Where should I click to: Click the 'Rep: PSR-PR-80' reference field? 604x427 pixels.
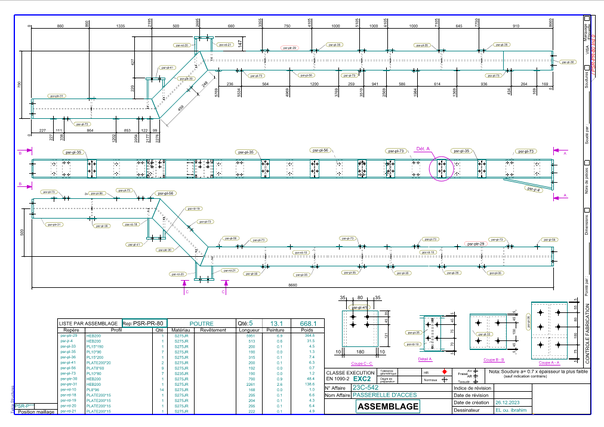pos(144,323)
